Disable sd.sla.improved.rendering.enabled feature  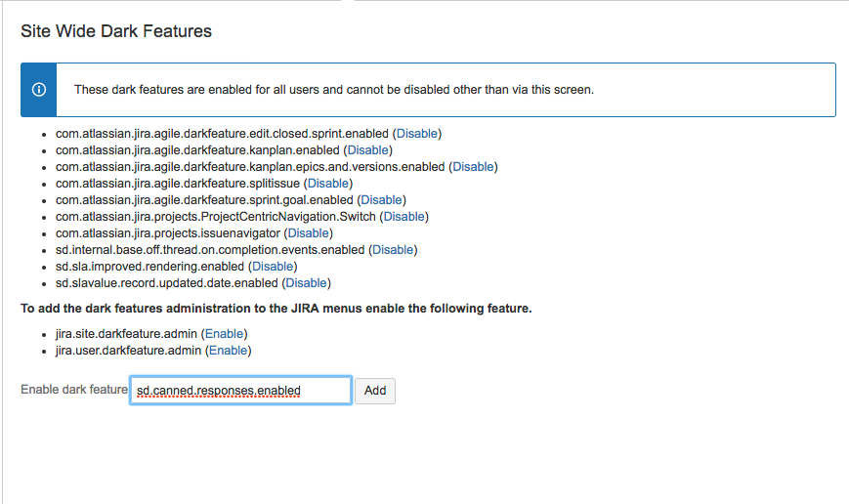click(x=273, y=267)
